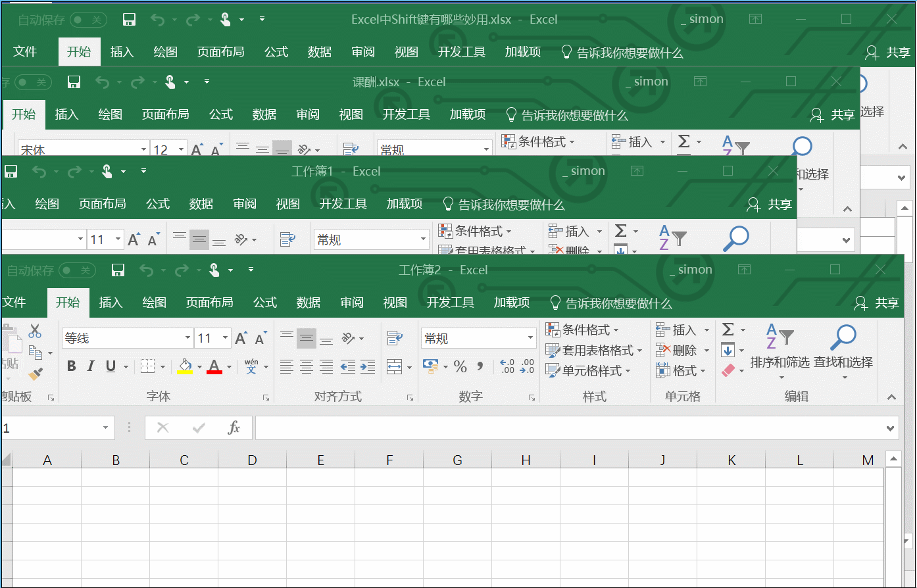Screen dimensions: 917x588
Task: Apply italic formatting
Action: (x=90, y=366)
